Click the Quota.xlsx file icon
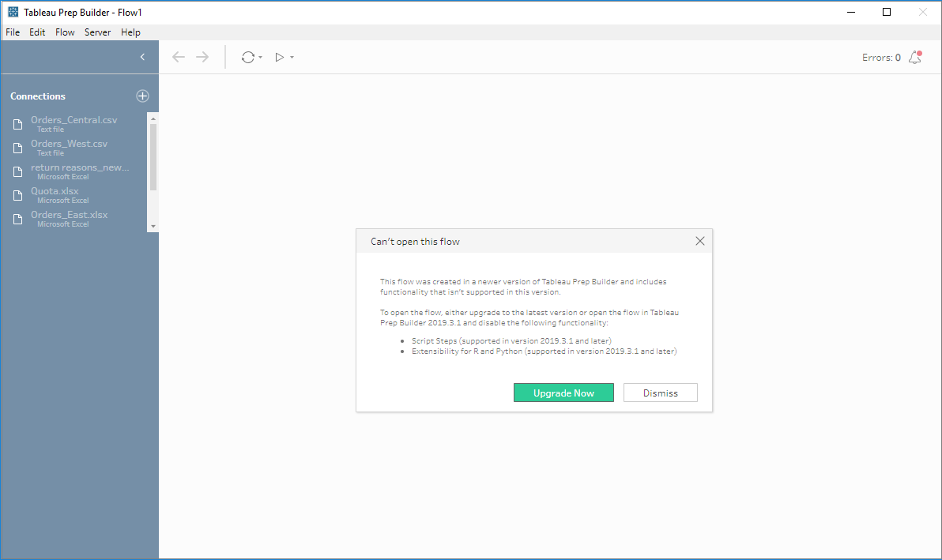The height and width of the screenshot is (560, 942). point(18,195)
